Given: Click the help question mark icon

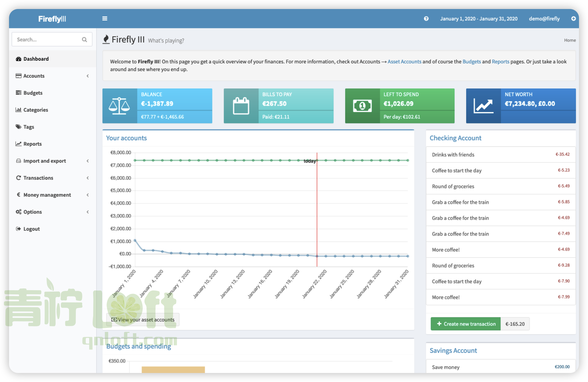Looking at the screenshot, I should pyautogui.click(x=426, y=19).
